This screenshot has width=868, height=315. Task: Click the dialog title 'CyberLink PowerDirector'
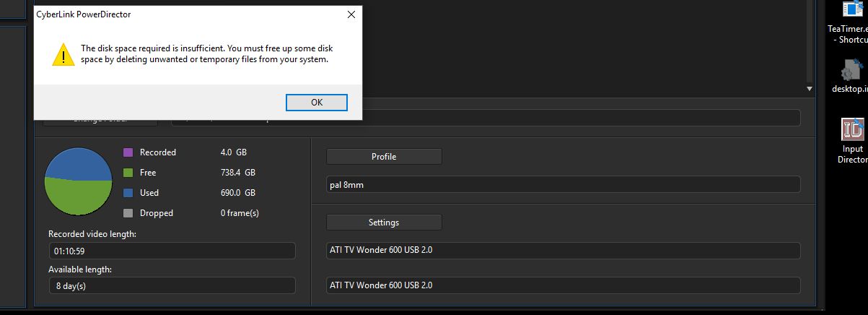pyautogui.click(x=84, y=14)
